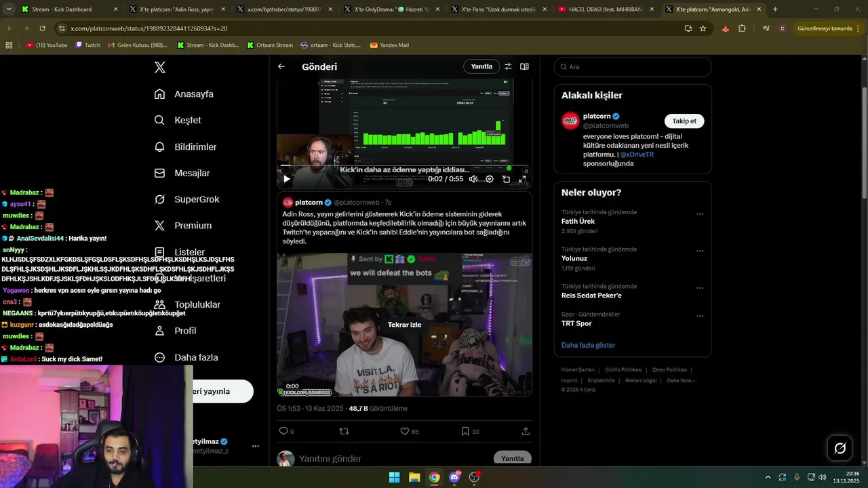
Task: Follow platcorn with Takip et
Action: (684, 121)
